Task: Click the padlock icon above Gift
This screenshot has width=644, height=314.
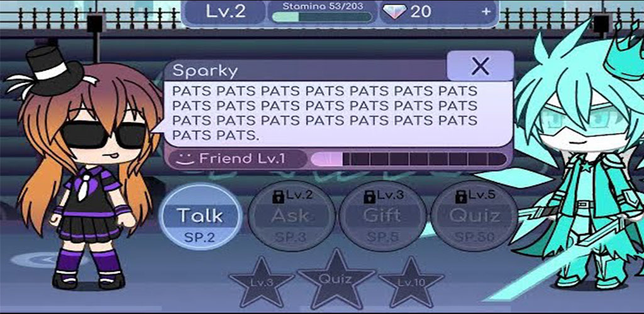Action: coord(369,197)
